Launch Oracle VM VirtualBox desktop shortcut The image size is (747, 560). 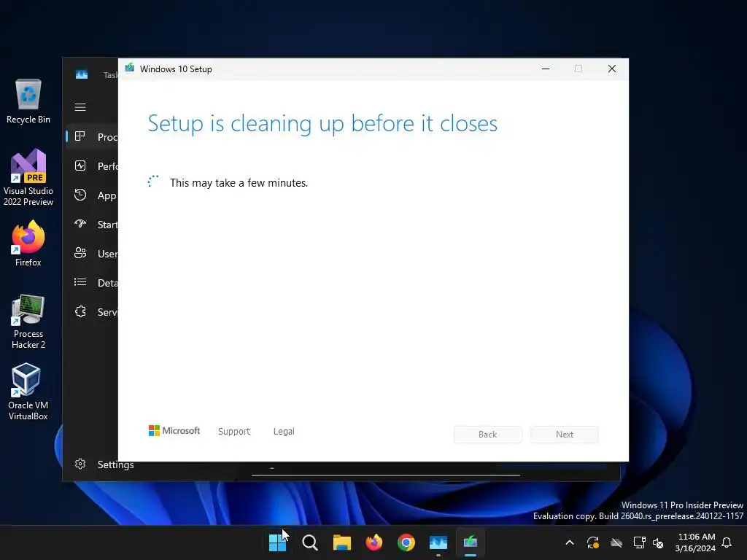(x=28, y=392)
